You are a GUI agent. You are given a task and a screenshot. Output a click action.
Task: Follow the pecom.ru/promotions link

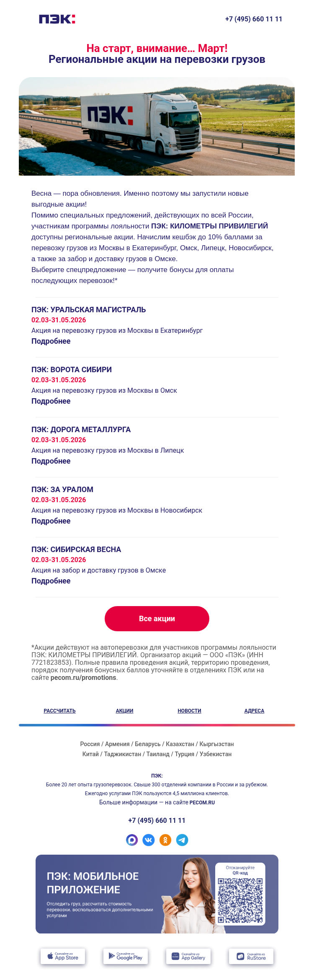[x=83, y=677]
